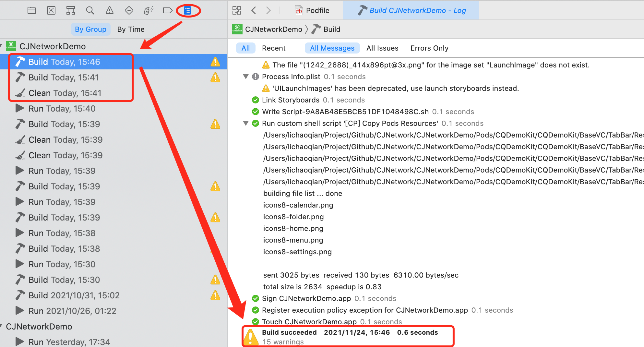Open the Issue navigator warning icon

pos(110,11)
